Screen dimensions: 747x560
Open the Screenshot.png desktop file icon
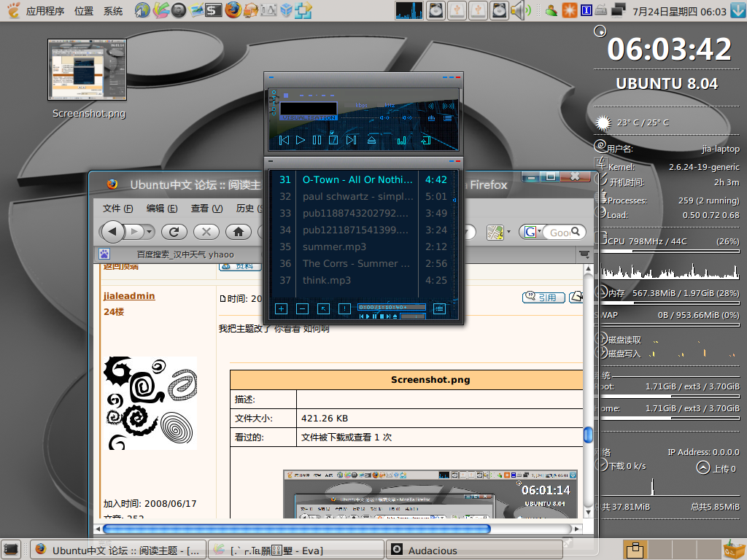click(88, 69)
